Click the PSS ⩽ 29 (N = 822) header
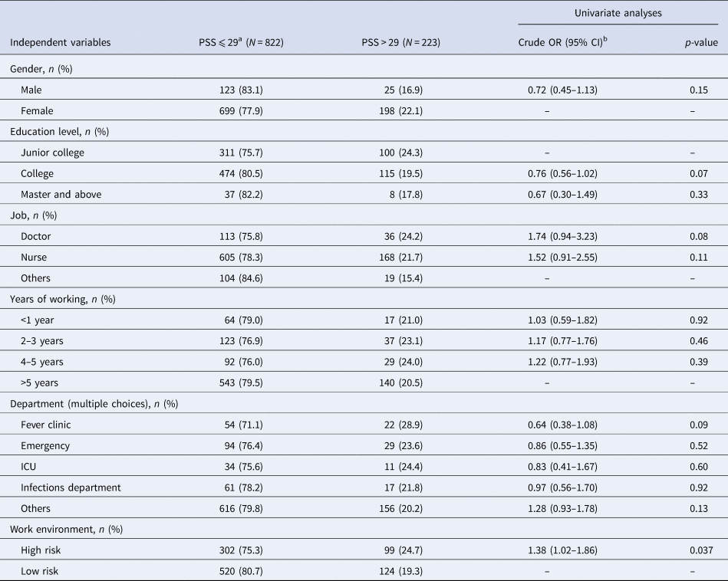The width and height of the screenshot is (728, 581). 241,43
